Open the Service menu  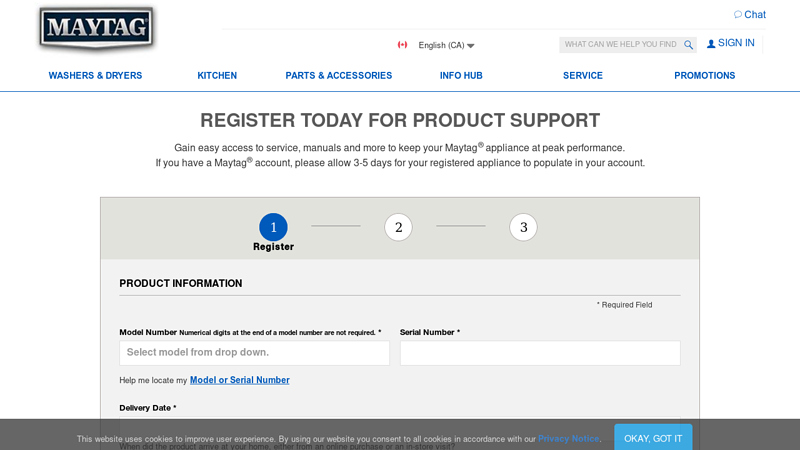pyautogui.click(x=583, y=76)
